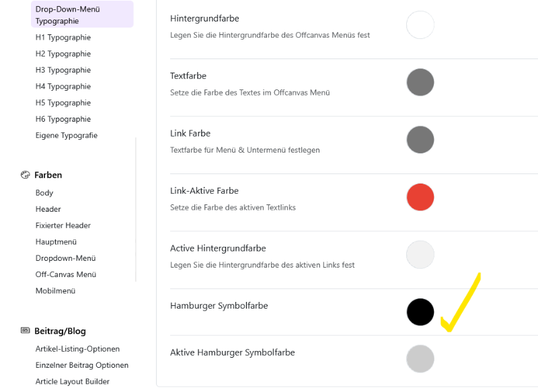Image resolution: width=538 pixels, height=392 pixels.
Task: Open Artikel-Listing-Optionen
Action: [77, 349]
